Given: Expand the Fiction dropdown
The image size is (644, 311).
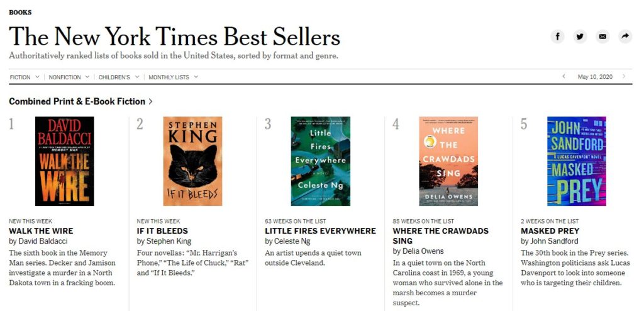Looking at the screenshot, I should pos(25,77).
